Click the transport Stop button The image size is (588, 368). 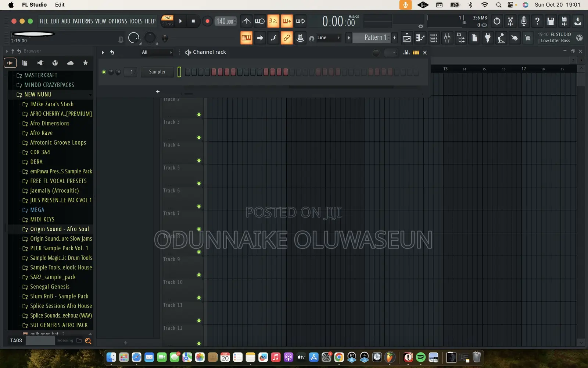tap(193, 21)
